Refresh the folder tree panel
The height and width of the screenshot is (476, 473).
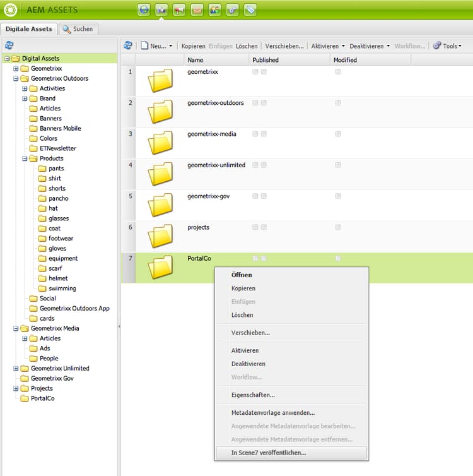(x=9, y=45)
